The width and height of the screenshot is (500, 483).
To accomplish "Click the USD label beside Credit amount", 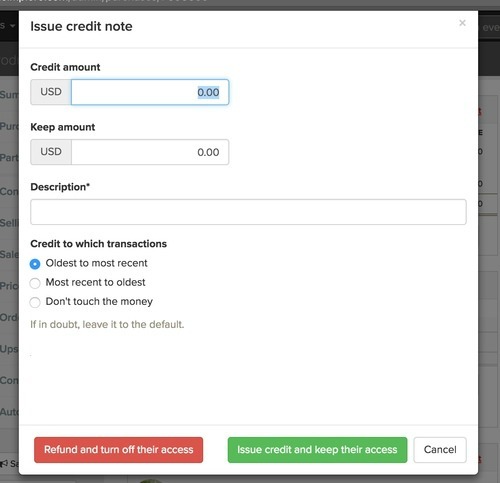I will tap(51, 92).
